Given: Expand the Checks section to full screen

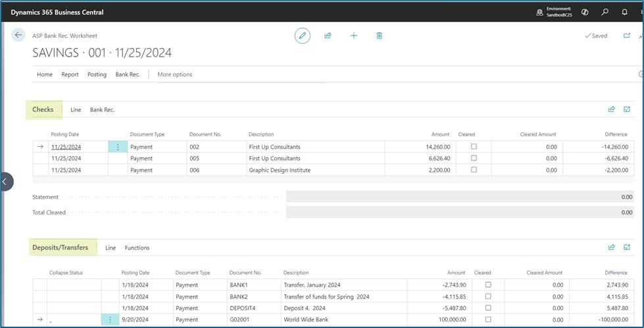Looking at the screenshot, I should point(627,109).
